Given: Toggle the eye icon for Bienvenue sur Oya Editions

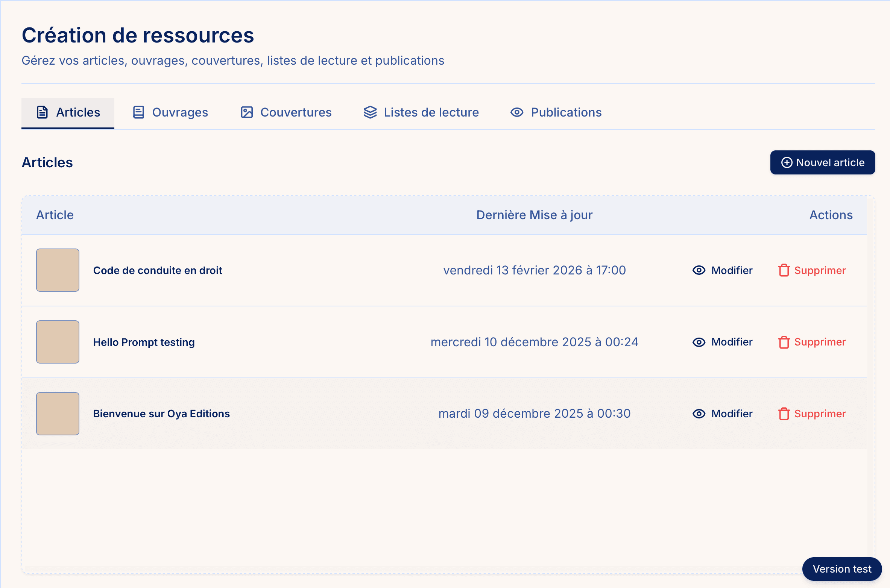Looking at the screenshot, I should click(x=699, y=414).
